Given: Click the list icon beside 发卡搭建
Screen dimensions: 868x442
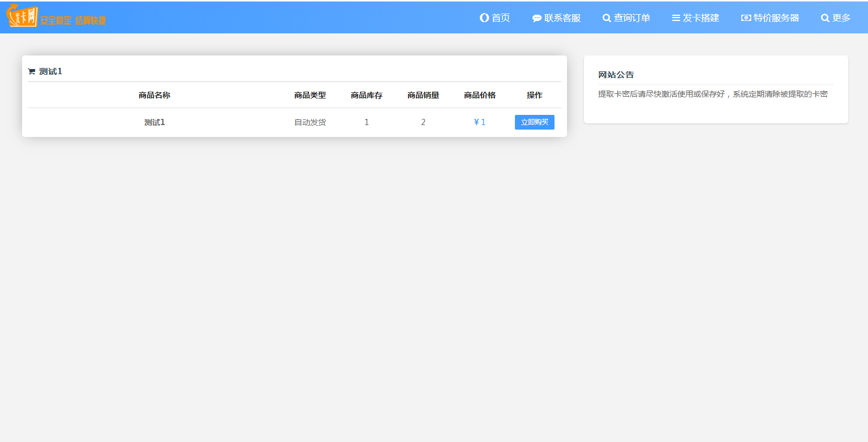Looking at the screenshot, I should [x=676, y=18].
